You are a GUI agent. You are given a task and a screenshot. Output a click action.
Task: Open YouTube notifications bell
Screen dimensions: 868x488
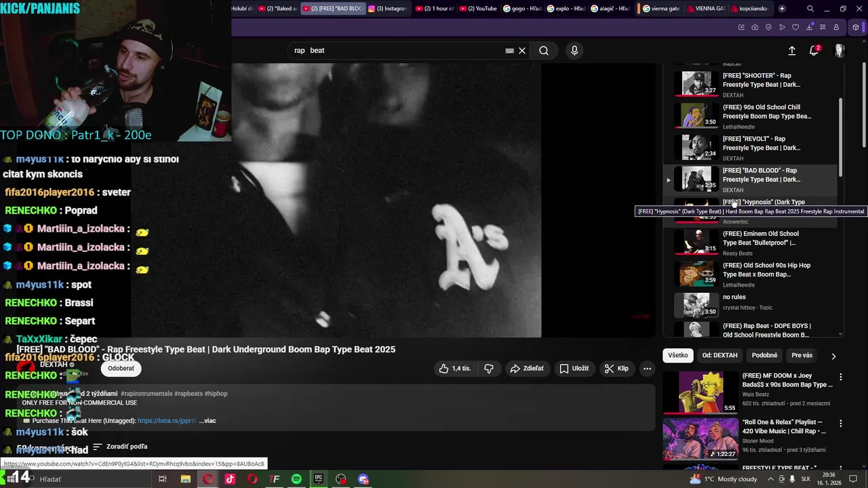[x=814, y=51]
